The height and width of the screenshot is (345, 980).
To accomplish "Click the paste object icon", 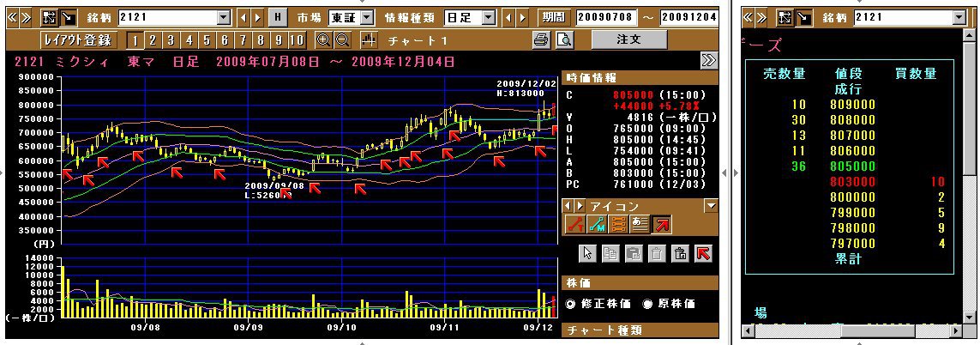I will [x=633, y=253].
